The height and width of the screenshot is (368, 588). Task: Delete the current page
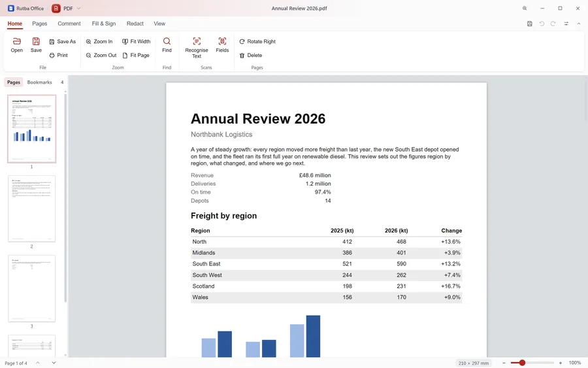click(x=250, y=55)
